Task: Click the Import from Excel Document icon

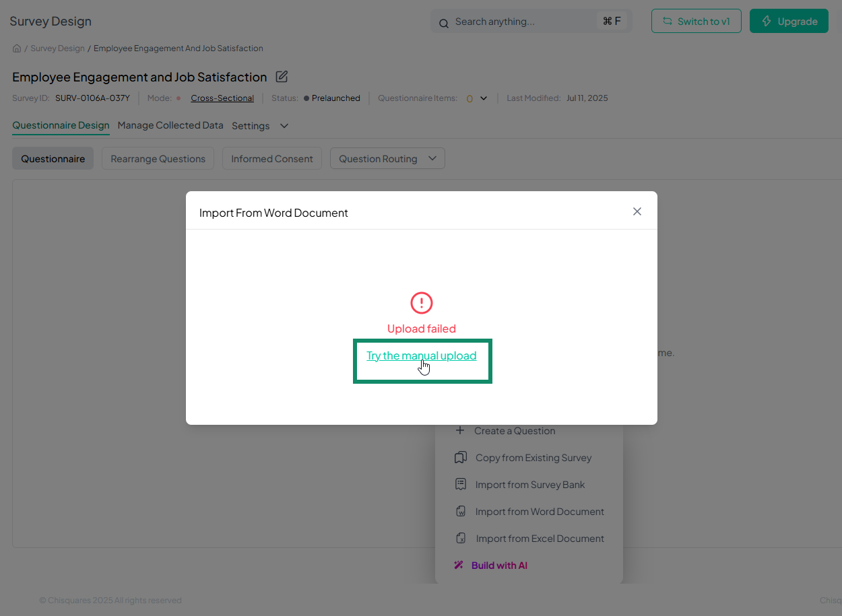Action: point(461,539)
